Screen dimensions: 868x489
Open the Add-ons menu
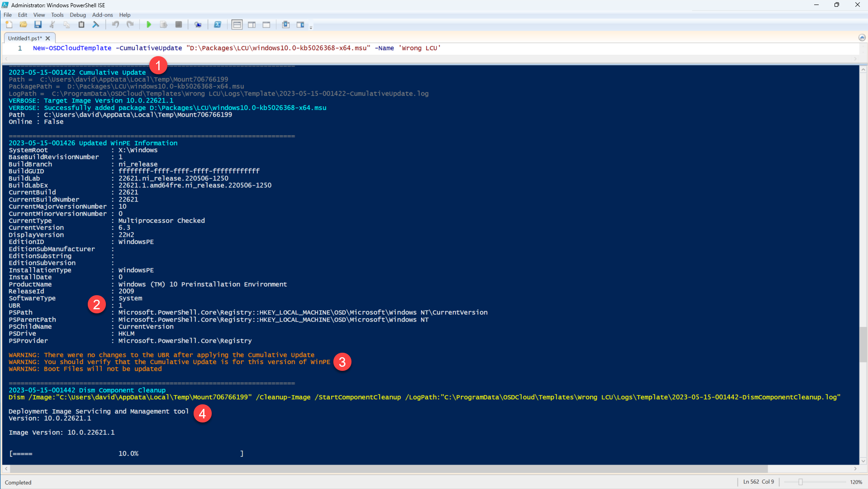(x=102, y=15)
